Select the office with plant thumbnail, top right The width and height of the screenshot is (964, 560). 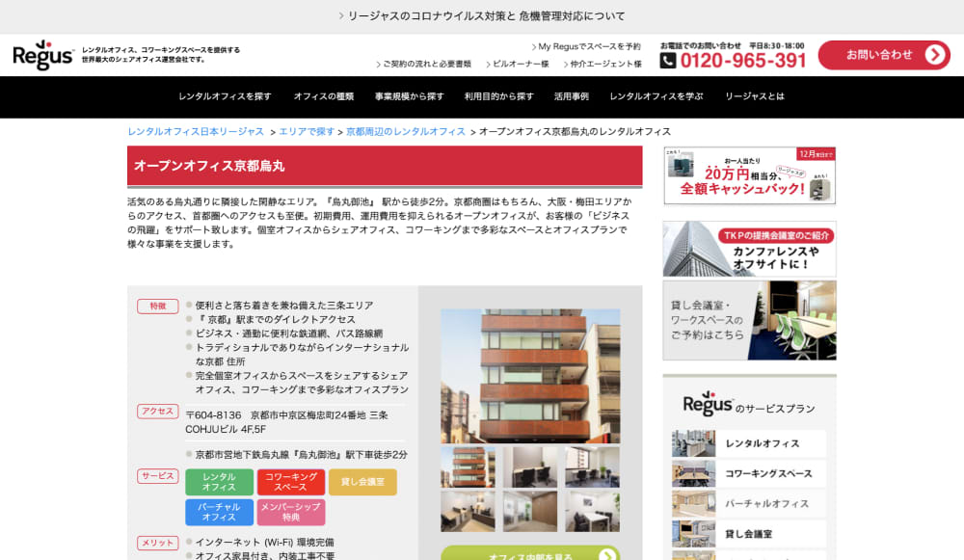[x=593, y=467]
